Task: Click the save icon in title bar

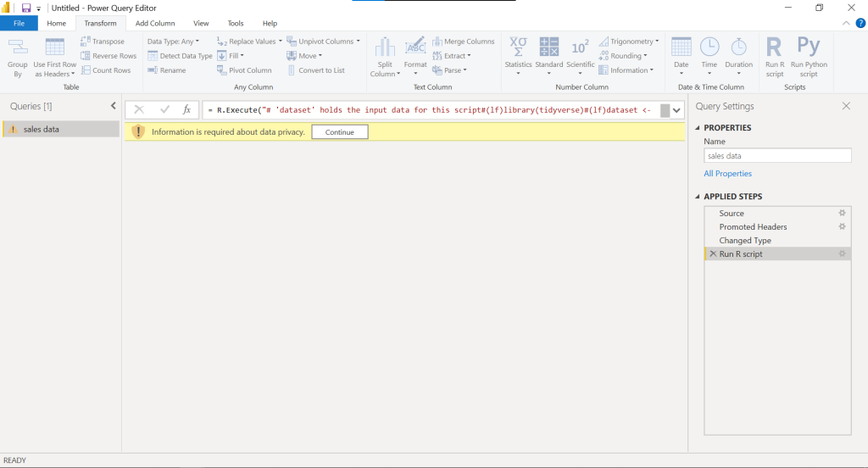Action: point(26,8)
